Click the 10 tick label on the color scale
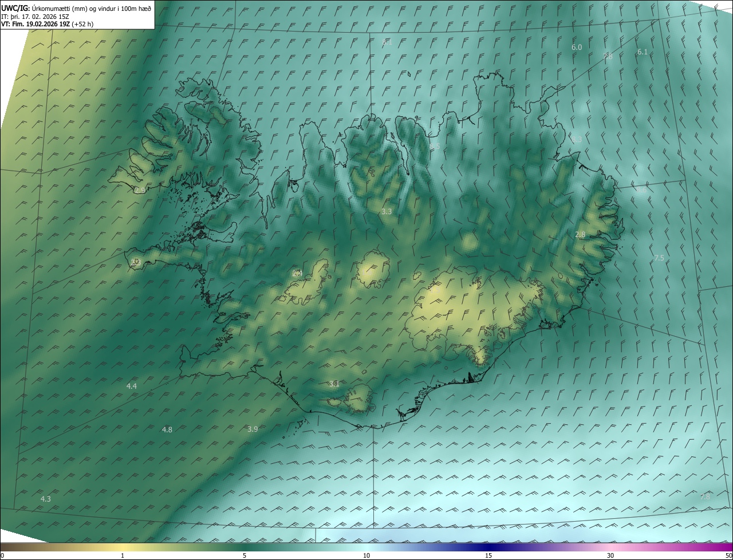The image size is (733, 560). pyautogui.click(x=366, y=555)
